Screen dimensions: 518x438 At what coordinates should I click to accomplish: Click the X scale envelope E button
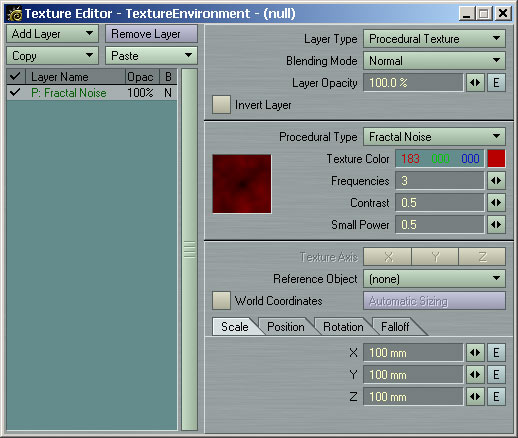coord(496,353)
